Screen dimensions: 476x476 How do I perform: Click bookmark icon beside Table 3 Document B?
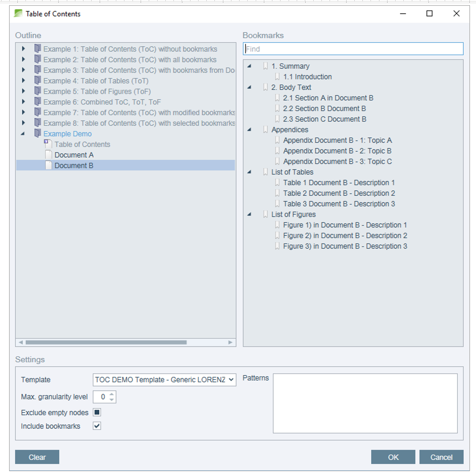pos(277,203)
